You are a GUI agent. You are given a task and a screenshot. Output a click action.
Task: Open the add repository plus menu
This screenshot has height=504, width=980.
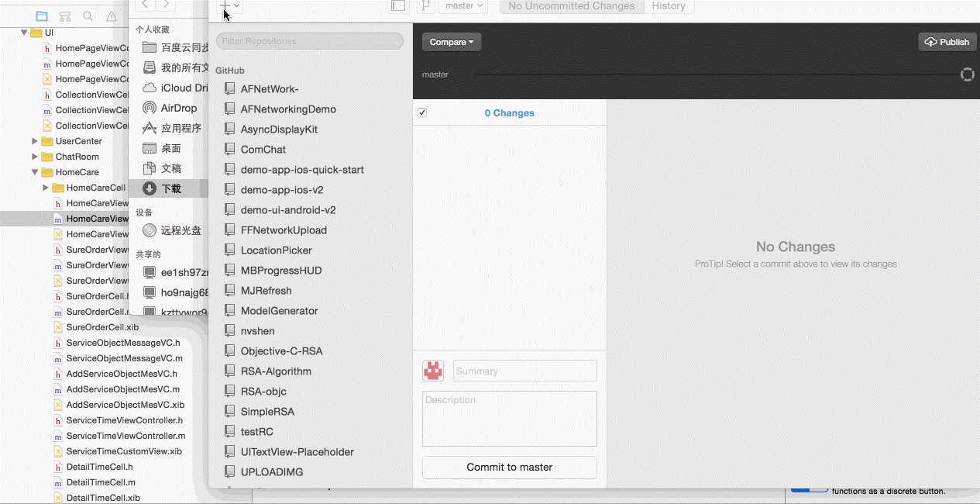click(231, 5)
